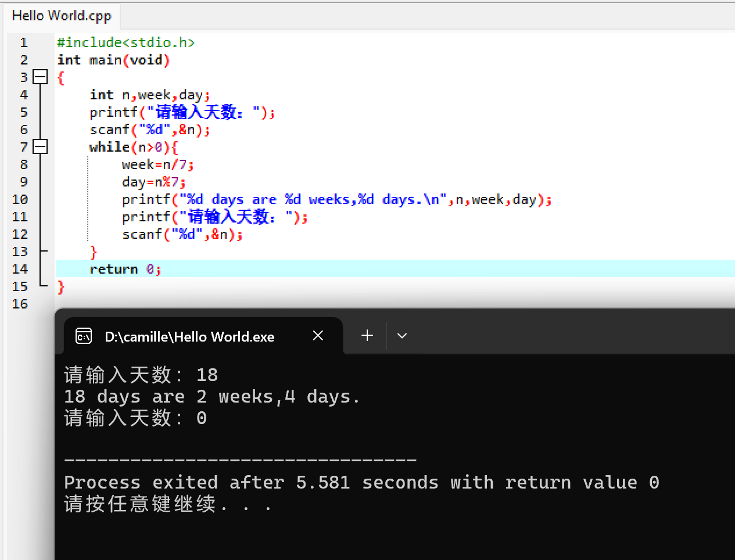Viewport: 735px width, 560px height.
Task: Open a new terminal tab with plus button
Action: coord(367,335)
